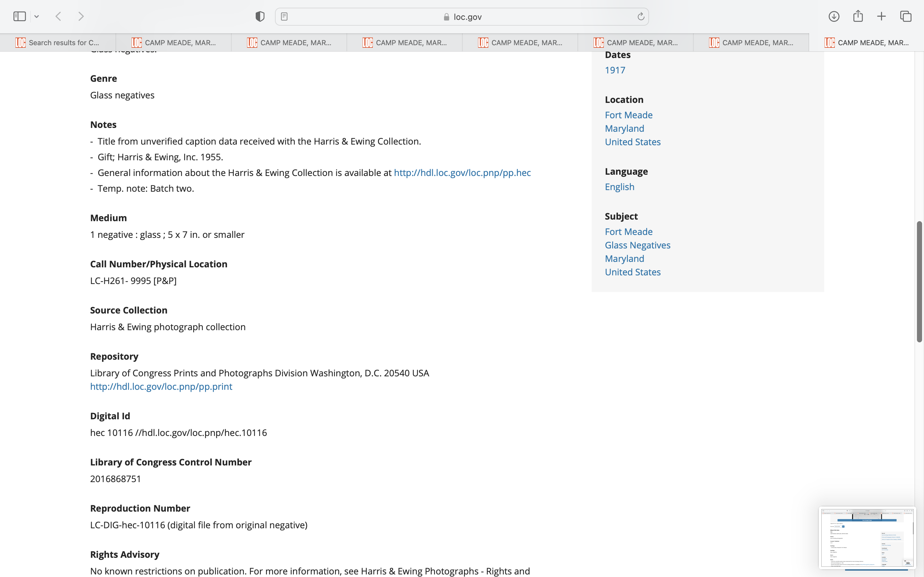Reload the loc.gov page
Image resolution: width=924 pixels, height=577 pixels.
pos(641,16)
